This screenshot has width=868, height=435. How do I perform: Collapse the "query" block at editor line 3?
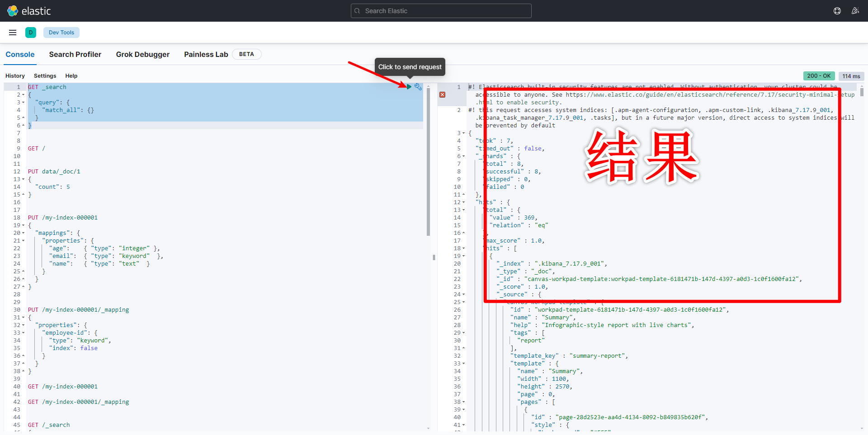24,103
